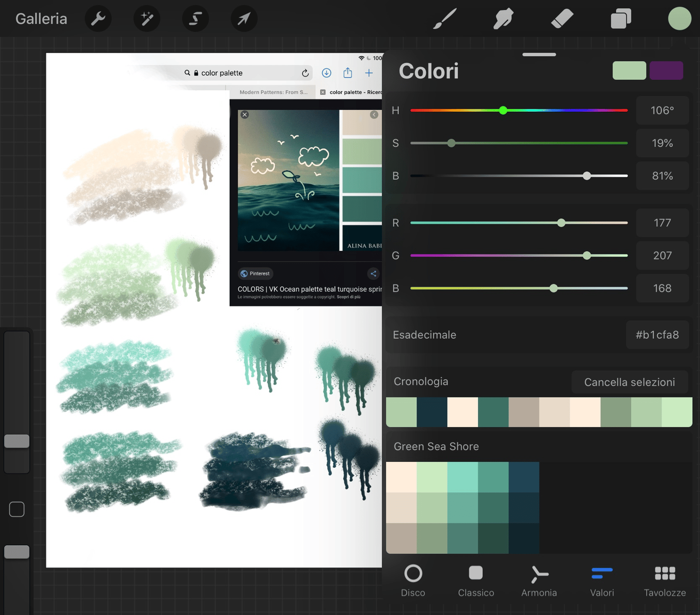Switch to the Armonia tab
This screenshot has height=615, width=700.
pos(539,581)
